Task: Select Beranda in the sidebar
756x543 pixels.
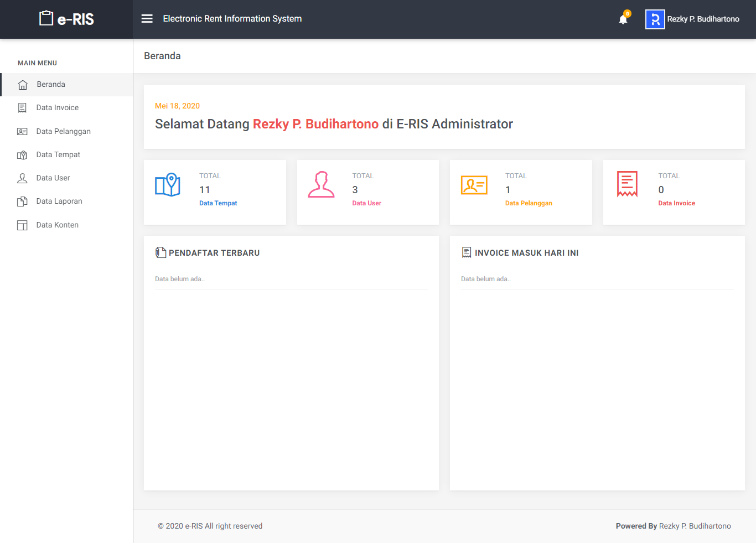Action: pyautogui.click(x=51, y=85)
